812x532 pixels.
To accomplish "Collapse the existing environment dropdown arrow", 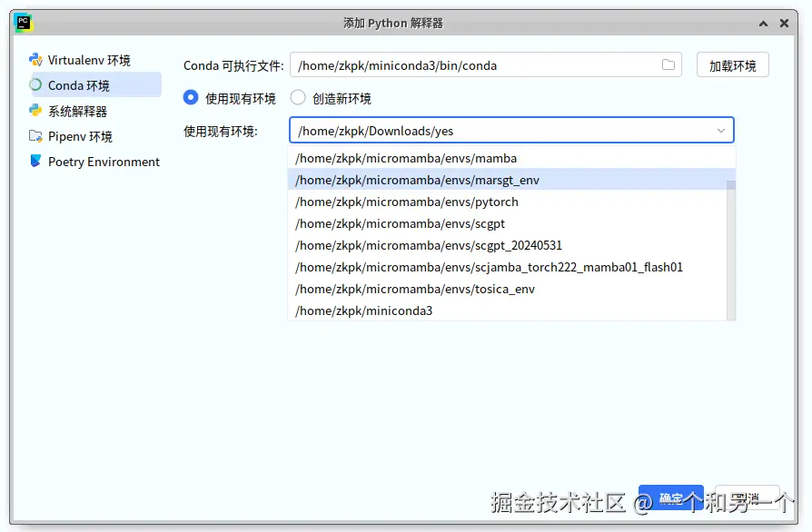I will click(x=721, y=131).
